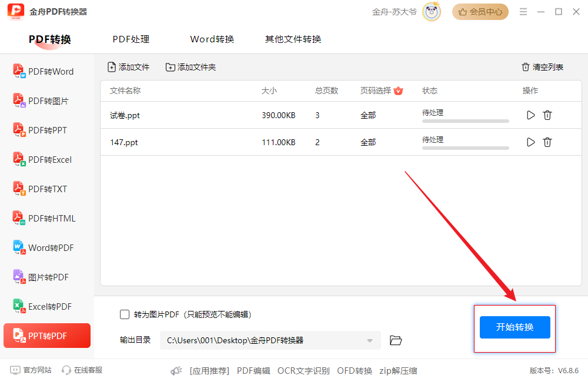Click 添加文件夹 to add a folder

click(191, 67)
